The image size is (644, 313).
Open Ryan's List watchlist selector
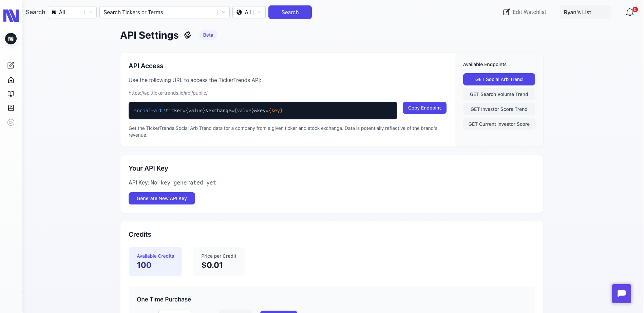[585, 12]
